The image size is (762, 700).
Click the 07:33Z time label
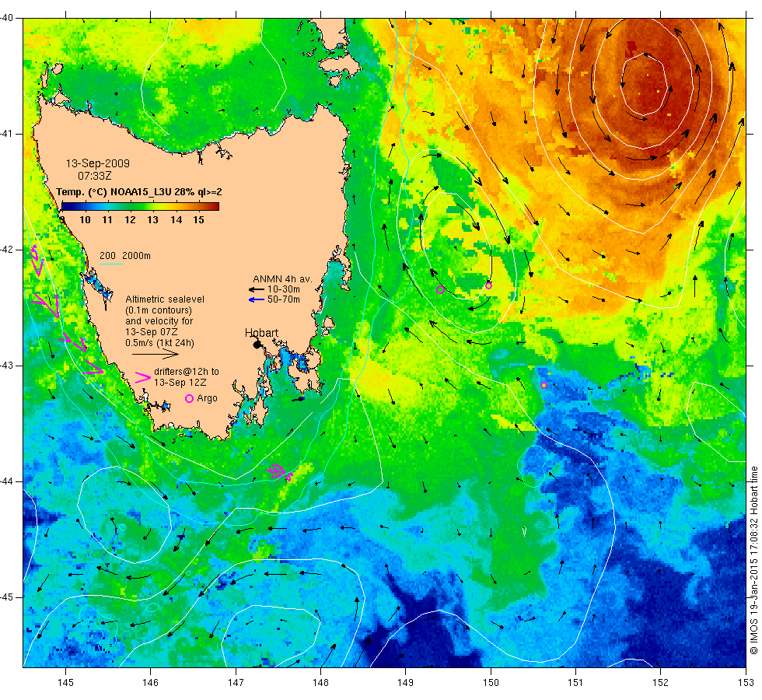point(94,176)
